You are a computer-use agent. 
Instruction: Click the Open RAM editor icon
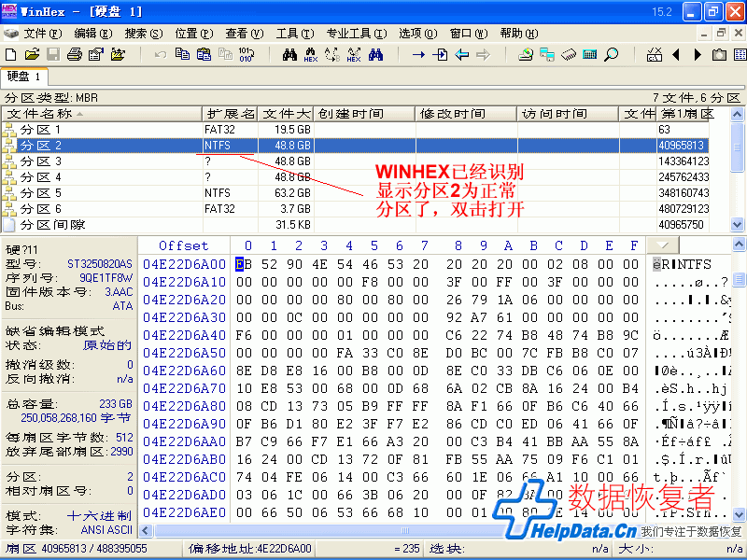pyautogui.click(x=569, y=54)
